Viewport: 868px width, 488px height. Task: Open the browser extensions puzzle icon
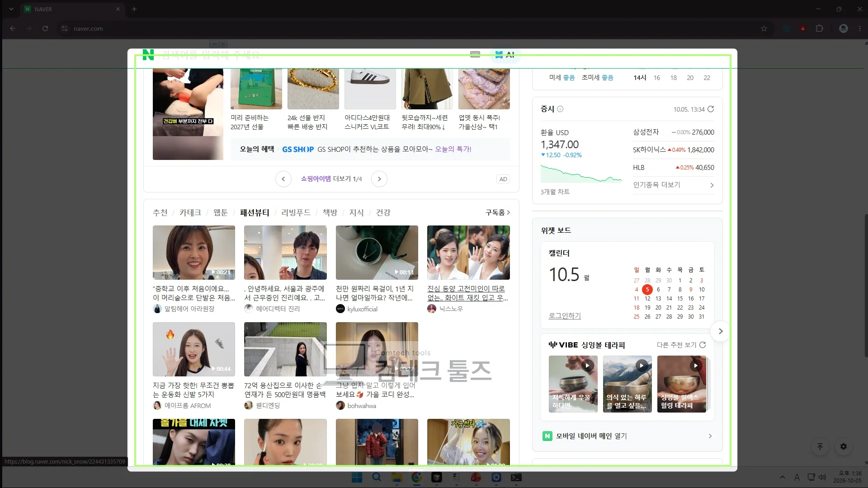[819, 28]
